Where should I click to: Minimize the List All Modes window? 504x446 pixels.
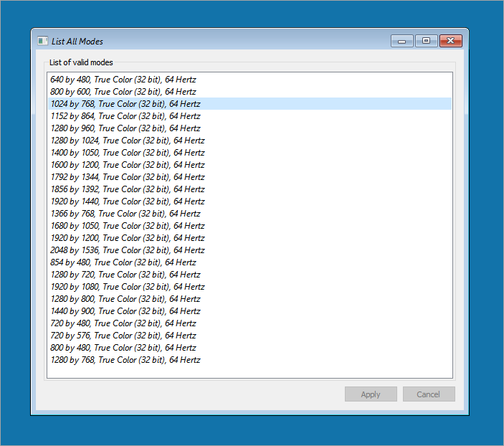pos(401,41)
